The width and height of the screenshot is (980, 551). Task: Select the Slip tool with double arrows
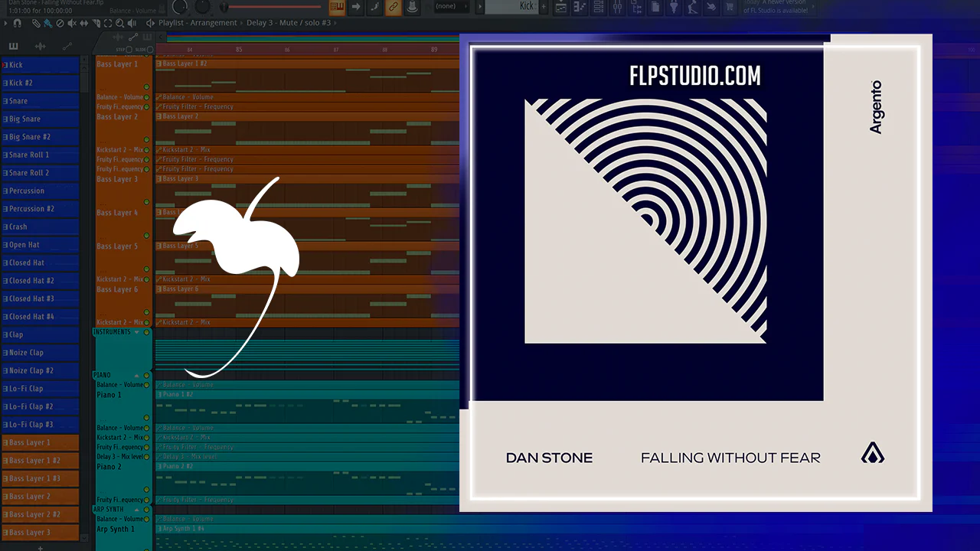[x=83, y=23]
